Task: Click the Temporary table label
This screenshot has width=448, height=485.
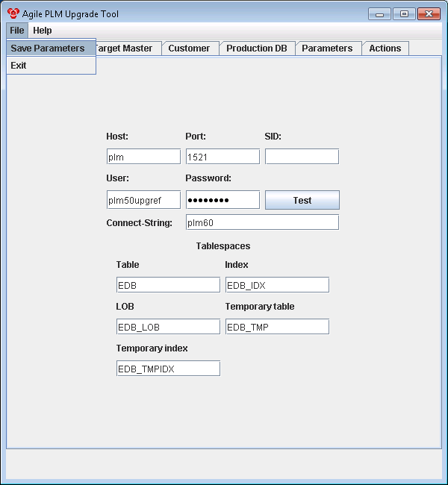Action: 260,307
